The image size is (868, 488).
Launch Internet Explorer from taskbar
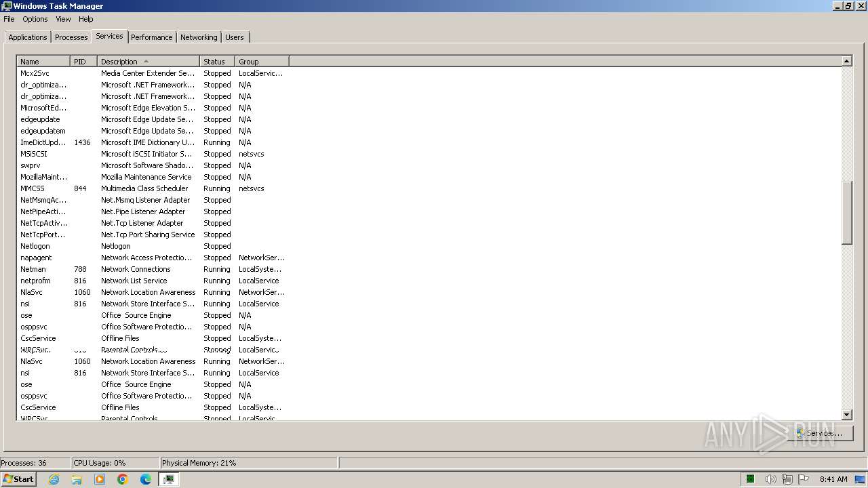(x=54, y=479)
